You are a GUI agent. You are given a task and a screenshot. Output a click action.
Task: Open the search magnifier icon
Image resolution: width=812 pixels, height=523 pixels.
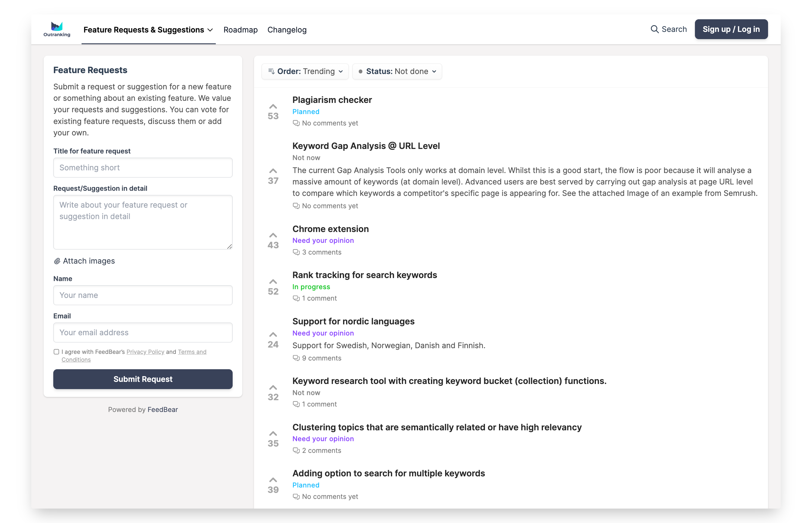(x=654, y=29)
